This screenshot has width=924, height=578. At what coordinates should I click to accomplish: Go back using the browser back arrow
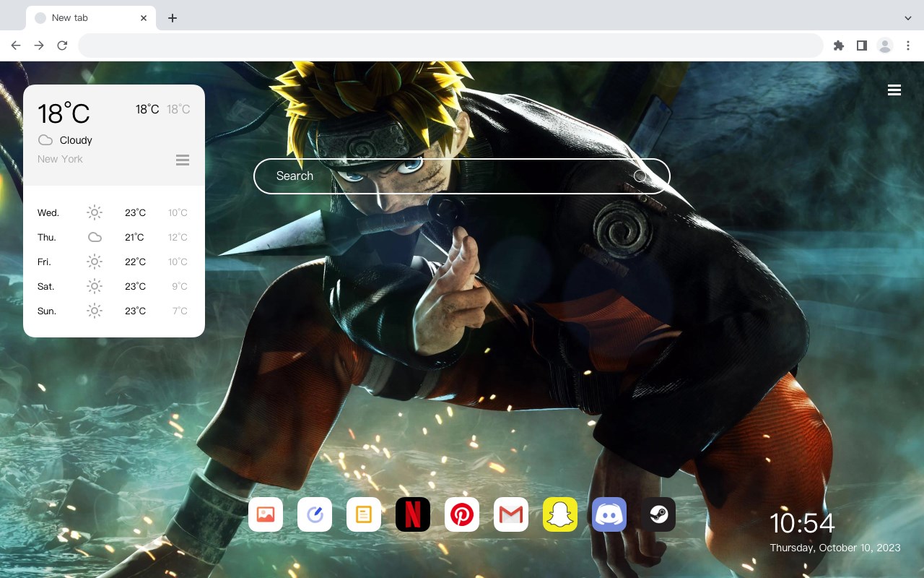point(16,46)
